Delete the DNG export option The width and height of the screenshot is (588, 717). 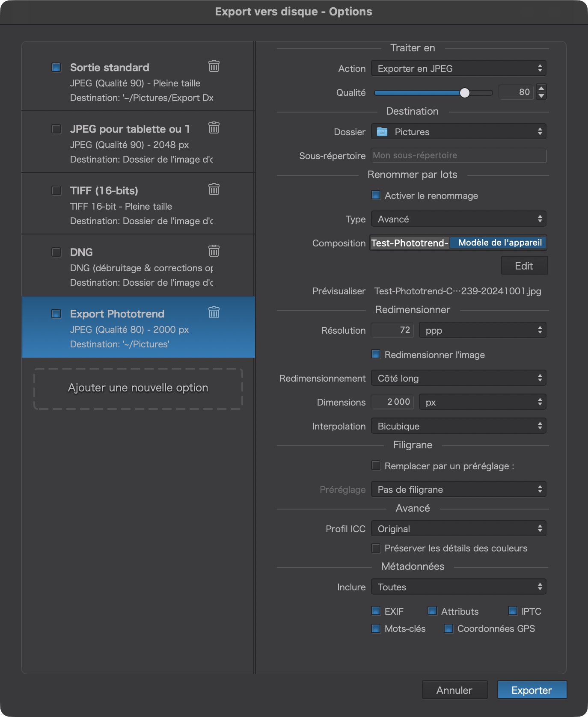pyautogui.click(x=214, y=251)
